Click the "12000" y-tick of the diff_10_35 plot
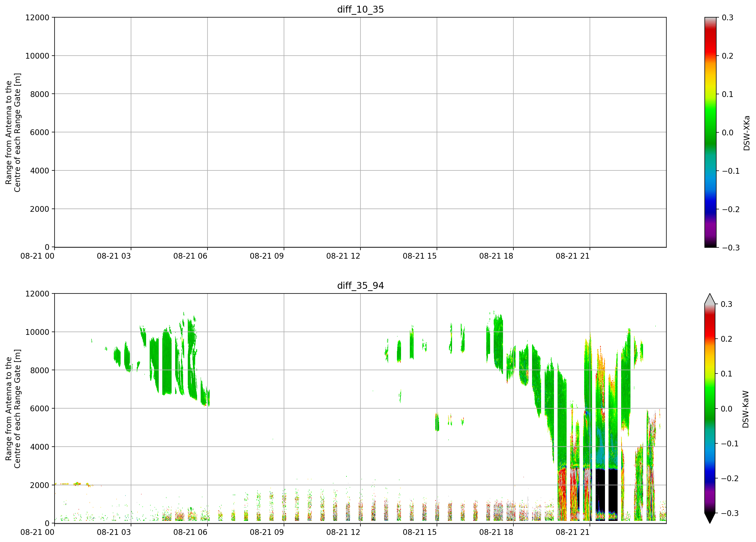Viewport: 756px width, 542px height. [x=37, y=18]
